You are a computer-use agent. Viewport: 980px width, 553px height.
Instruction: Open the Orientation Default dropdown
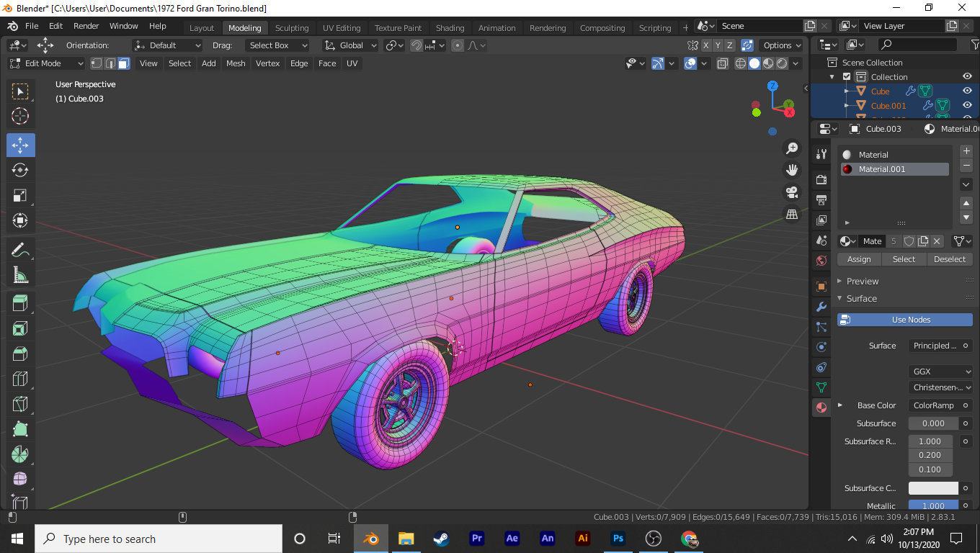167,45
